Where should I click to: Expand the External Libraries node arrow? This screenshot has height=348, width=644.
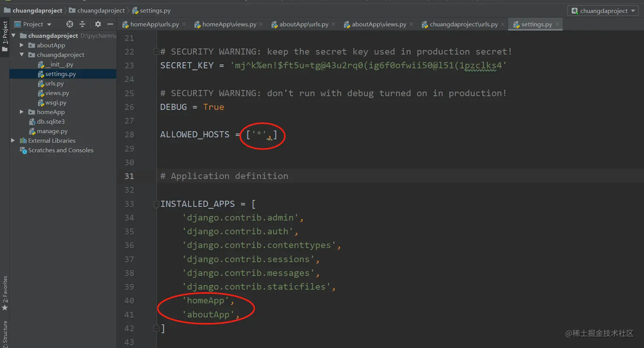click(x=13, y=141)
